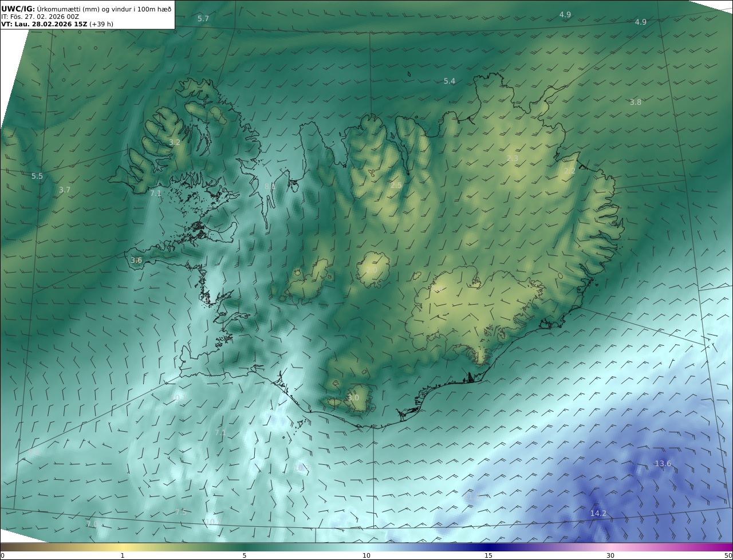Click the map title line starting with UWC/IG

pyautogui.click(x=85, y=9)
